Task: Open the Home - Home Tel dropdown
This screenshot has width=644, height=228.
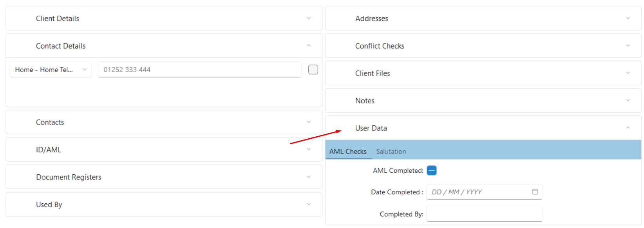Action: point(51,70)
